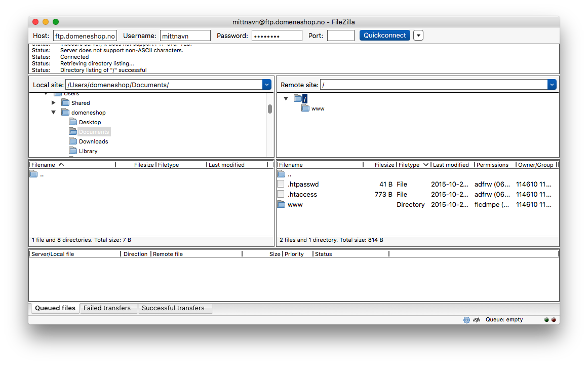This screenshot has width=588, height=365.
Task: Select the Shared folder label in local tree
Action: 81,103
